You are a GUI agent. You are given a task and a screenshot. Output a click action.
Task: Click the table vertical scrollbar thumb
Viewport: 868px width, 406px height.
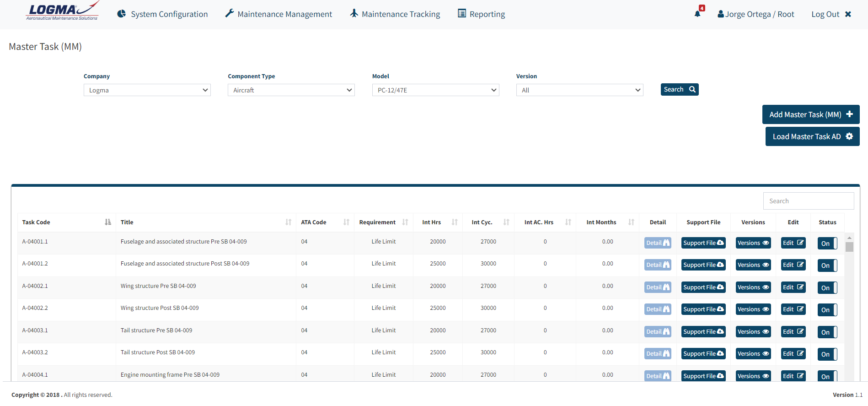[849, 247]
